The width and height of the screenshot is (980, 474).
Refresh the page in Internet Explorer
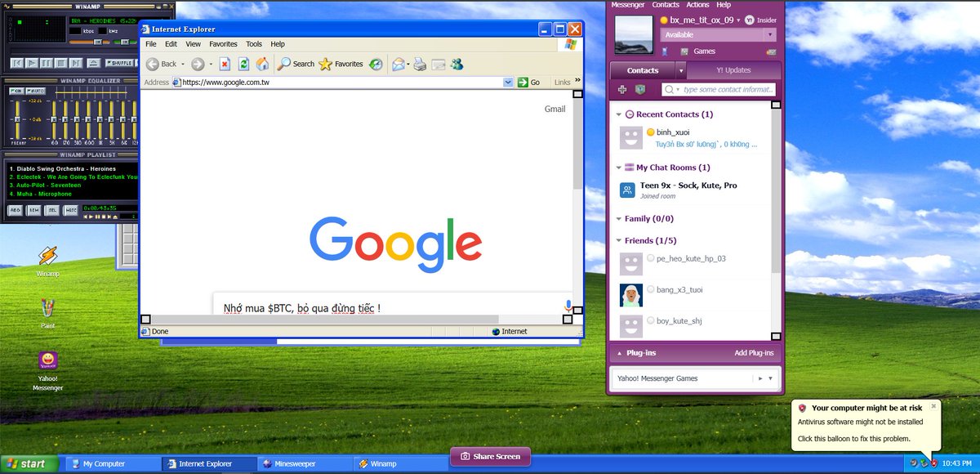[243, 64]
